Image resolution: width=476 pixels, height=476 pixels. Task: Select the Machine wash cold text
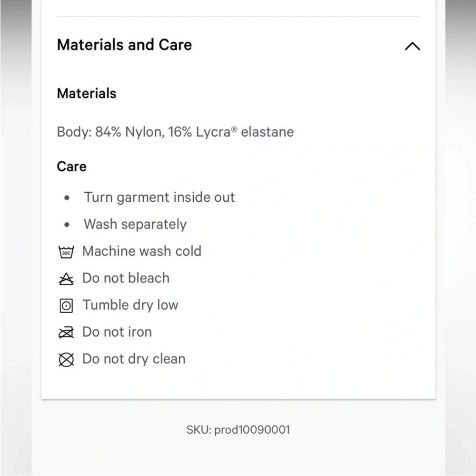[142, 251]
